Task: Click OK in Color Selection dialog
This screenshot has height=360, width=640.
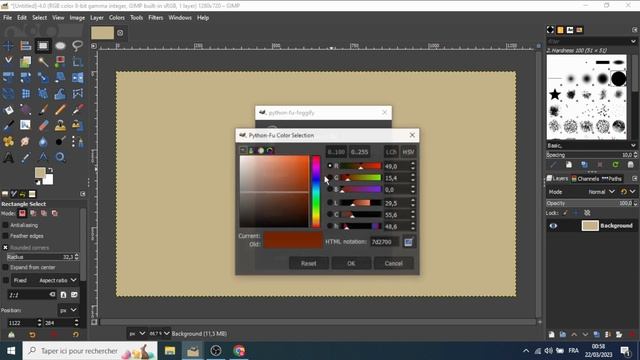Action: (x=351, y=263)
